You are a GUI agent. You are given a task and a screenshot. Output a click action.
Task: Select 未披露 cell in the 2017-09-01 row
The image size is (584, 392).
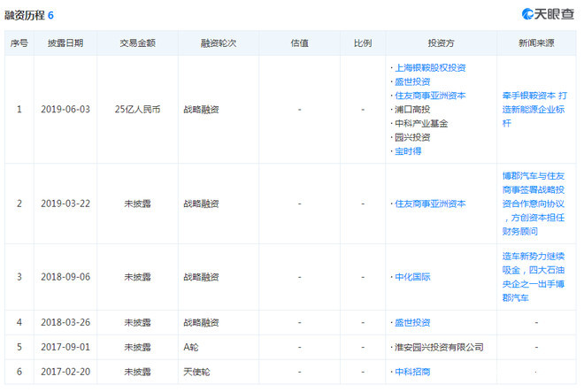coord(137,347)
